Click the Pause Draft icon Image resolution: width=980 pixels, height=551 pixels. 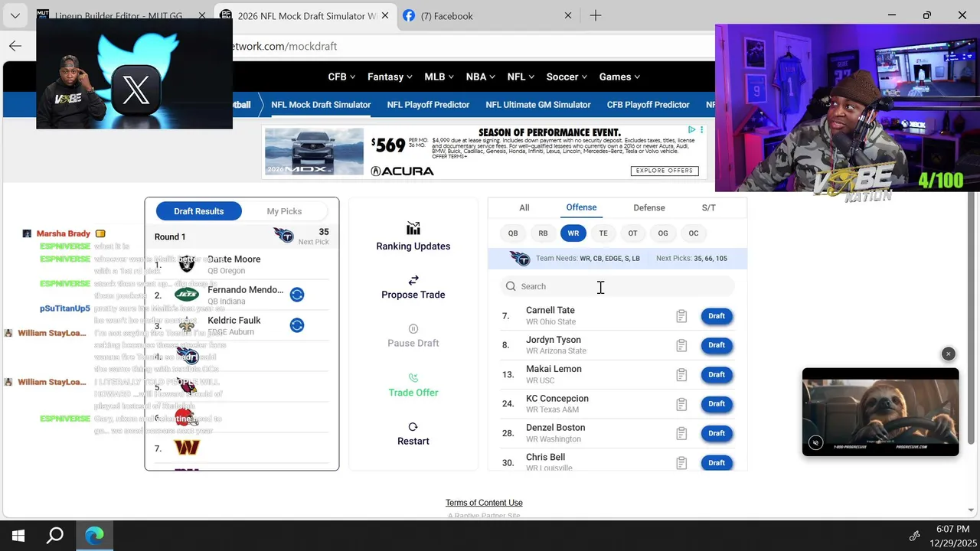[413, 329]
